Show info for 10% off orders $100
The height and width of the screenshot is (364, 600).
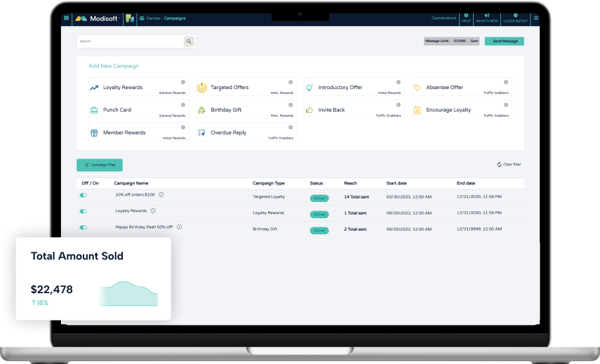(x=161, y=194)
